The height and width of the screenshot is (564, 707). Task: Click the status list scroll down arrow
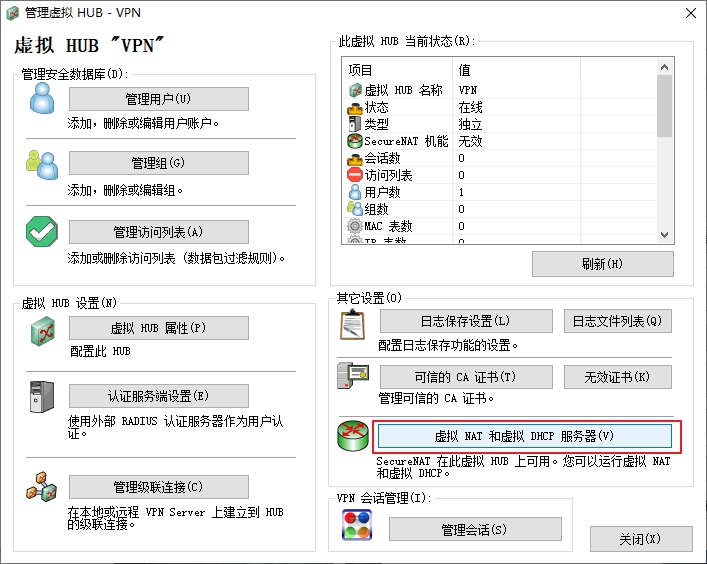pyautogui.click(x=664, y=234)
